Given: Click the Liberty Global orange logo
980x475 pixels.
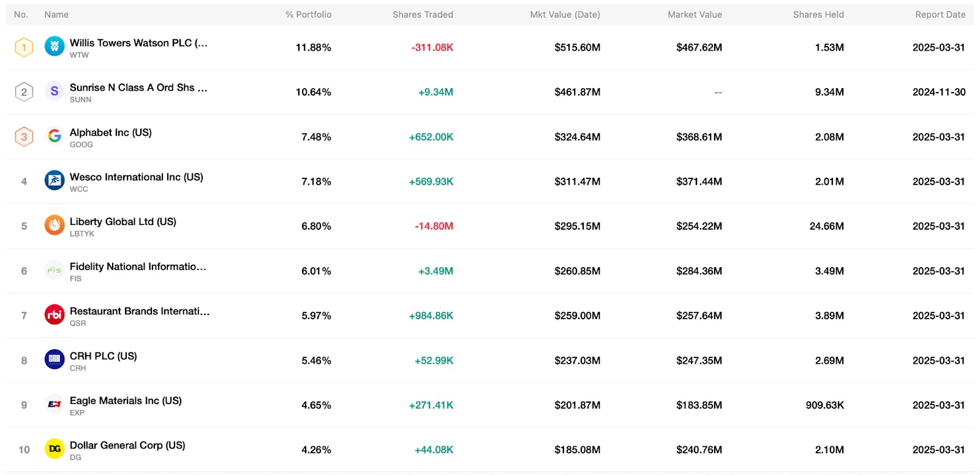Looking at the screenshot, I should [55, 226].
